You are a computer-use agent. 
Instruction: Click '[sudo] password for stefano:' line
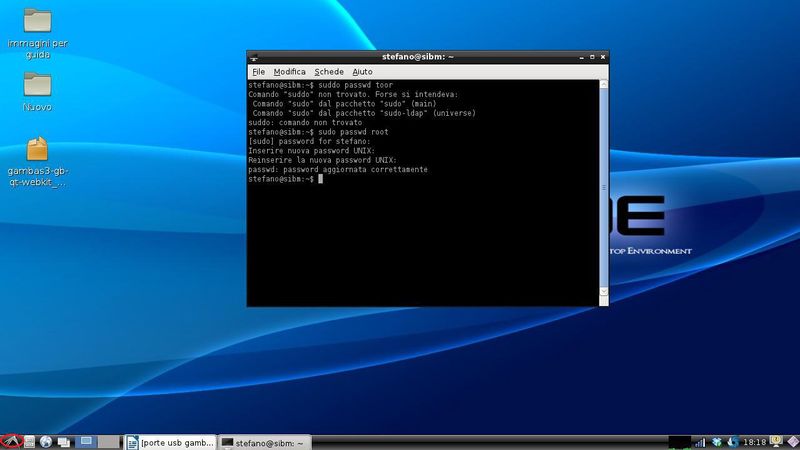click(309, 141)
